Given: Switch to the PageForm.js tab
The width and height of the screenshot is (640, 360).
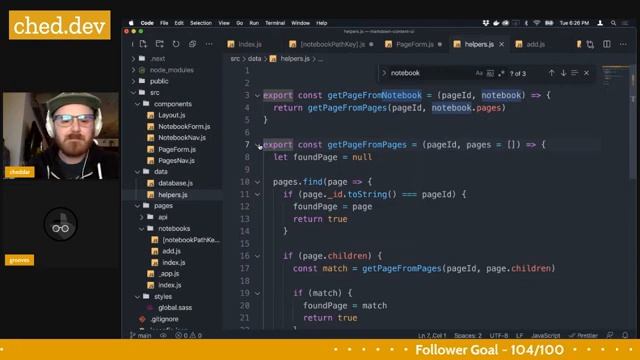Looking at the screenshot, I should point(414,44).
